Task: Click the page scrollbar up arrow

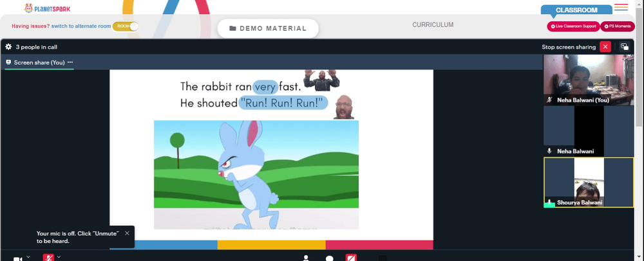Action: (x=640, y=3)
